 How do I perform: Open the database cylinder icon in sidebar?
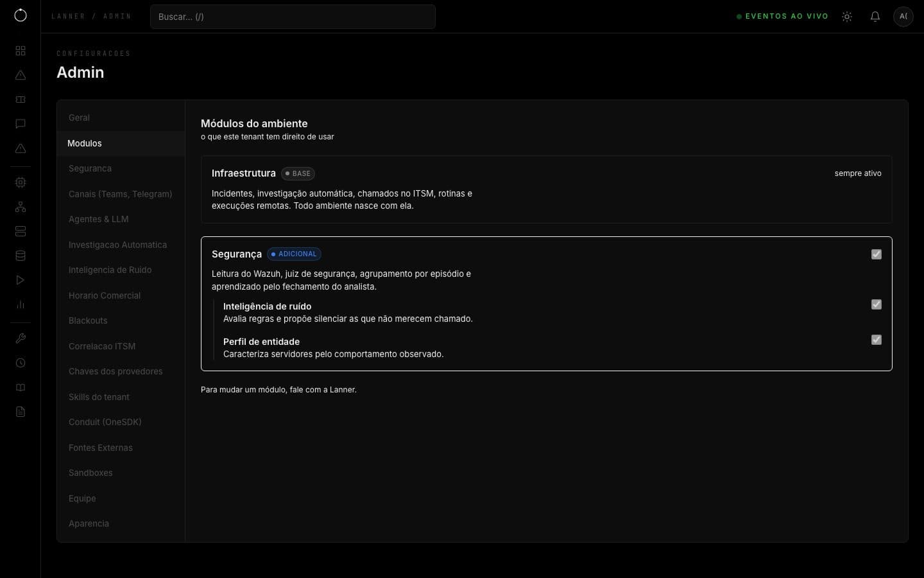pyautogui.click(x=21, y=256)
